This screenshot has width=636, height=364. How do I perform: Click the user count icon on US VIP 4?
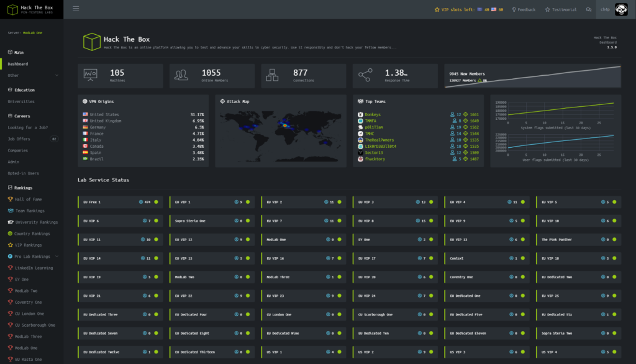point(602,352)
